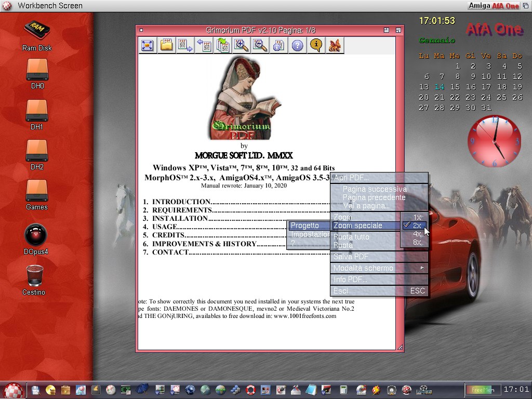Click the zoom out magnifier icon
532x399 pixels.
click(260, 45)
